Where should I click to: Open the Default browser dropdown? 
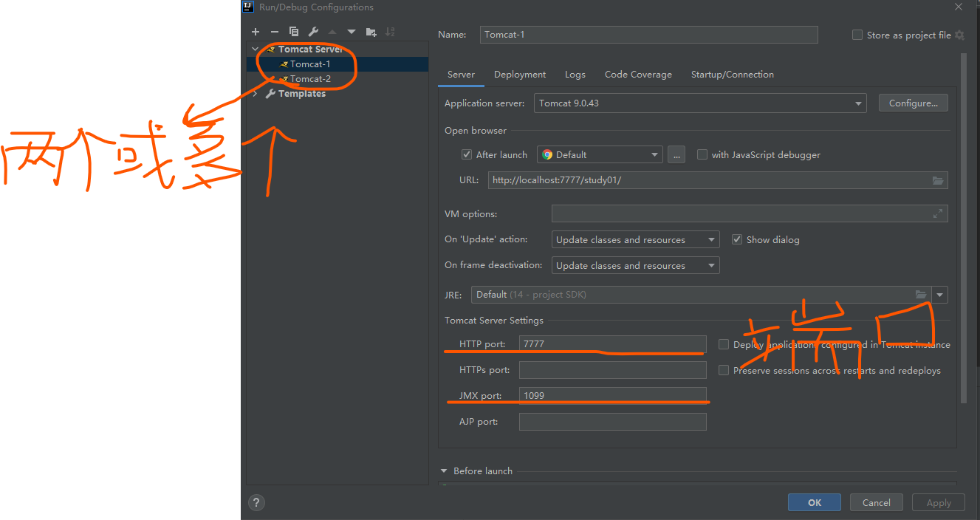point(600,154)
